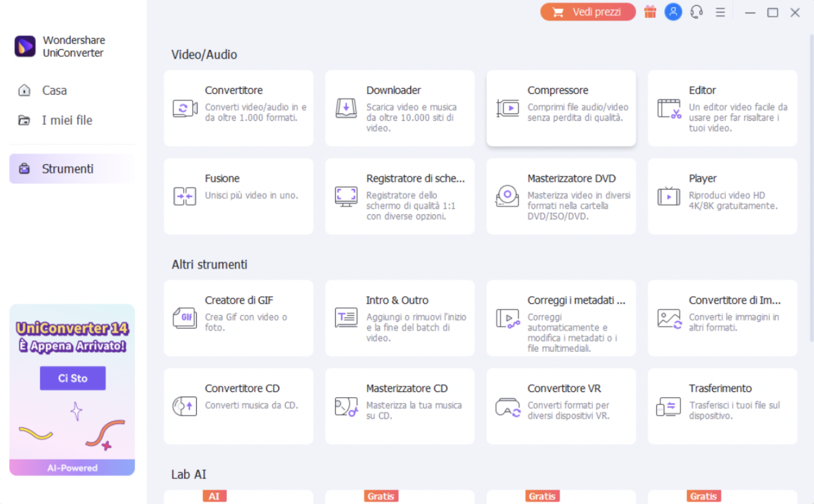Select the Fusione merge icon
The width and height of the screenshot is (814, 504).
tap(185, 196)
